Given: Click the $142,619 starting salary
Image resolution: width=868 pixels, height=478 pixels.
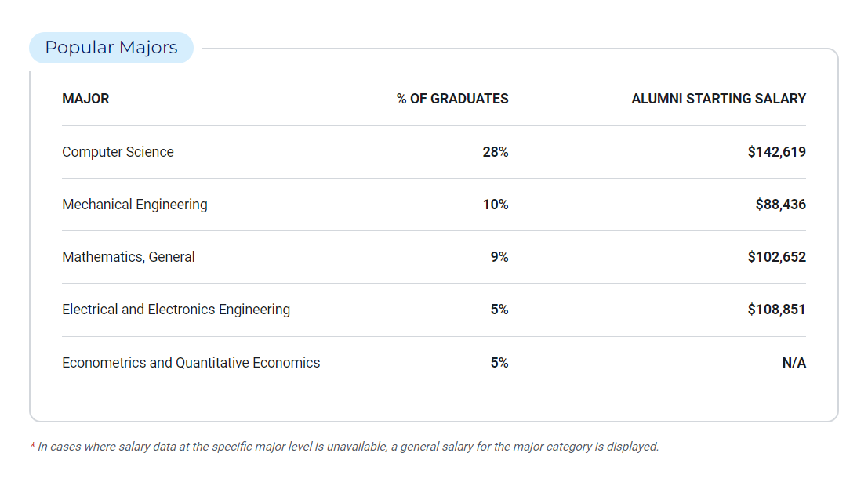Looking at the screenshot, I should [x=776, y=152].
